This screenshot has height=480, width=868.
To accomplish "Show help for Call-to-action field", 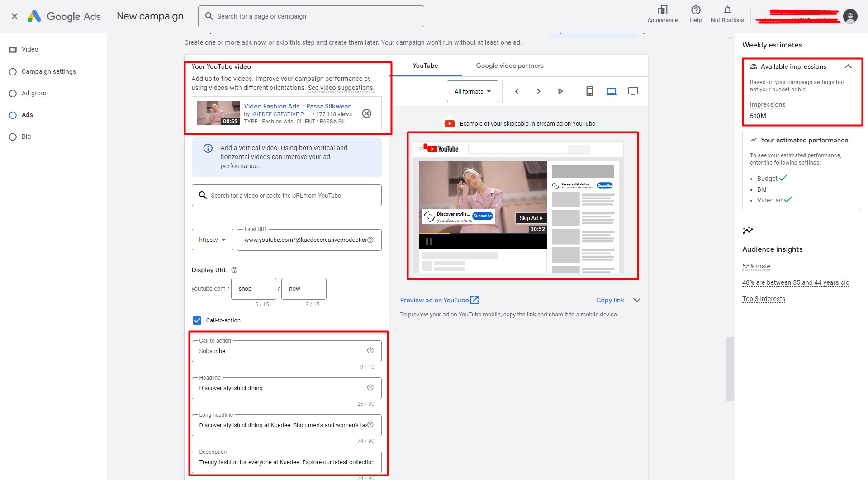I will (x=370, y=350).
